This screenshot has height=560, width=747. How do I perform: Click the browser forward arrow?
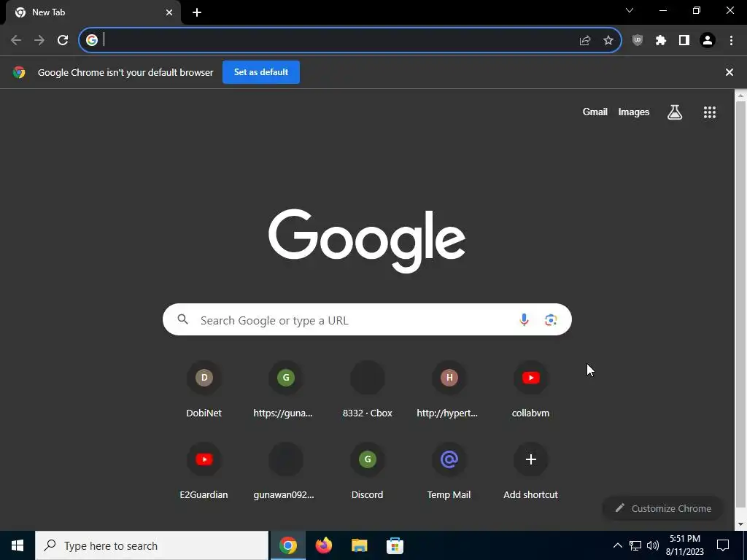[x=39, y=40]
